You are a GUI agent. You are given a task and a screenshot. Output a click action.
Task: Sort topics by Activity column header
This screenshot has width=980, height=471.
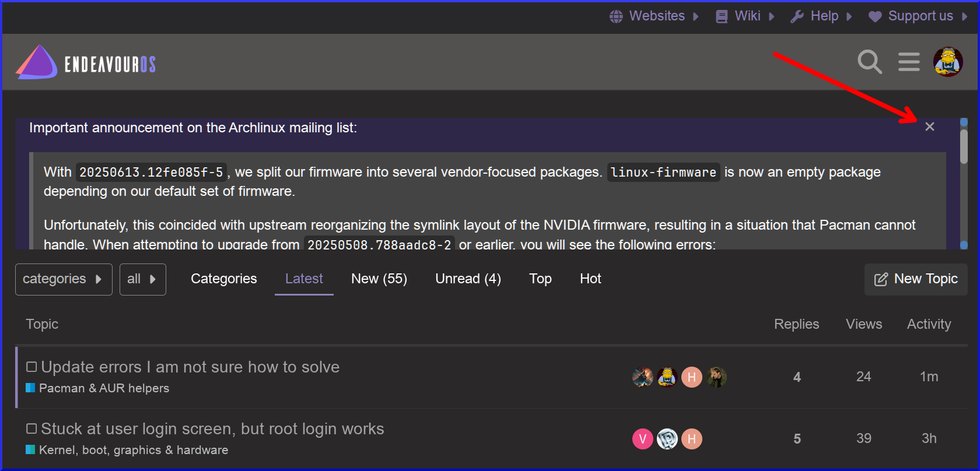point(929,324)
